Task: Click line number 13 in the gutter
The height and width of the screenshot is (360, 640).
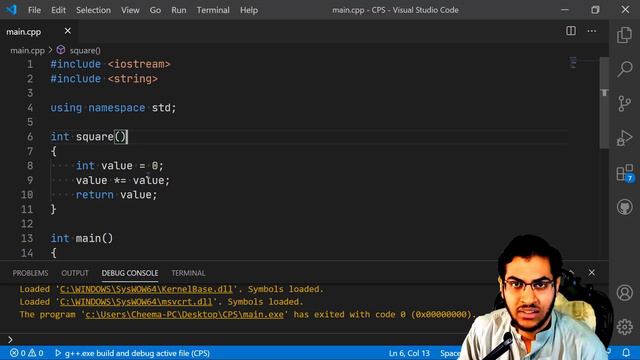Action: coord(27,238)
